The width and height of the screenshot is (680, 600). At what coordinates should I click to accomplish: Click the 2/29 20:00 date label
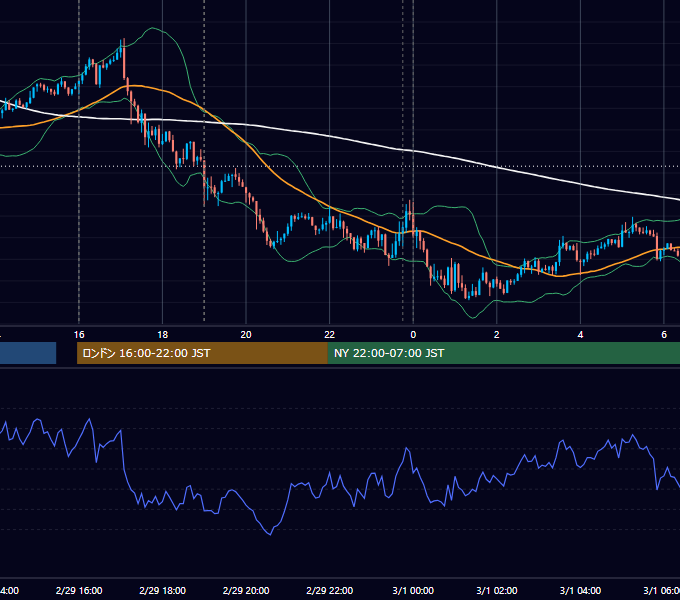coord(246,590)
